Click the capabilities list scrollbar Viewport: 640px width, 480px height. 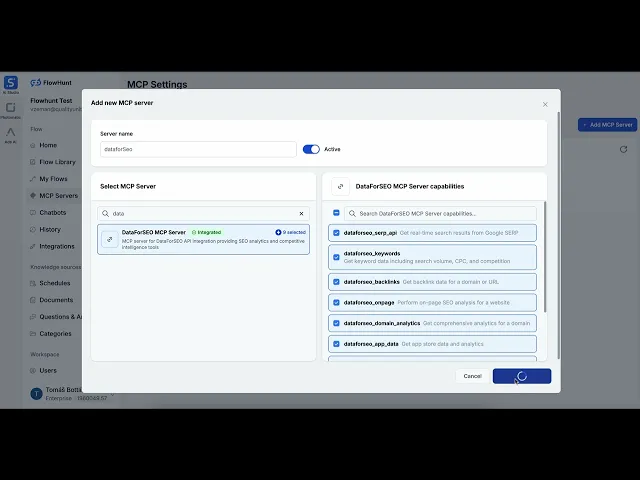[x=545, y=257]
